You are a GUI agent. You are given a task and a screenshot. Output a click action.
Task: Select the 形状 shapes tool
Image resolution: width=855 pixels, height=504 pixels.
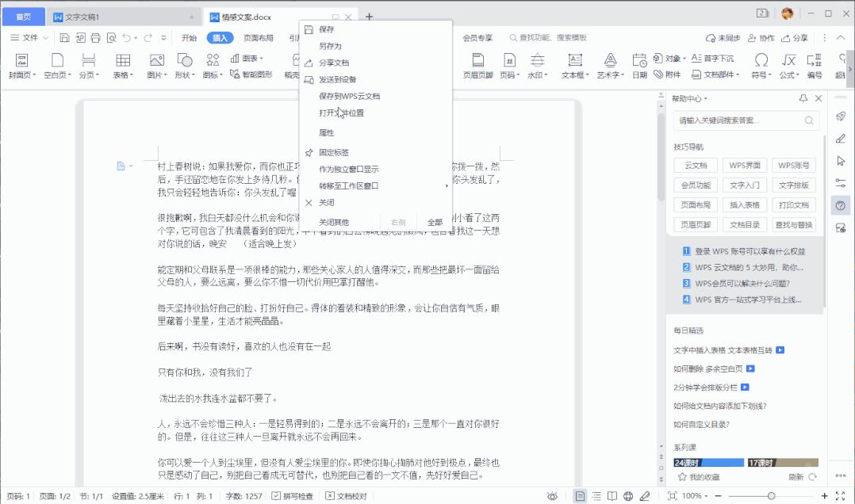coord(183,67)
